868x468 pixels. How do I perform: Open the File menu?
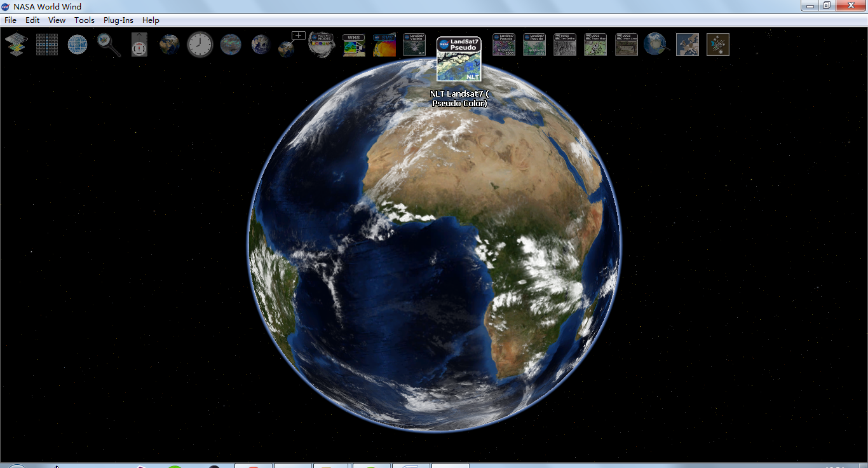(x=10, y=20)
